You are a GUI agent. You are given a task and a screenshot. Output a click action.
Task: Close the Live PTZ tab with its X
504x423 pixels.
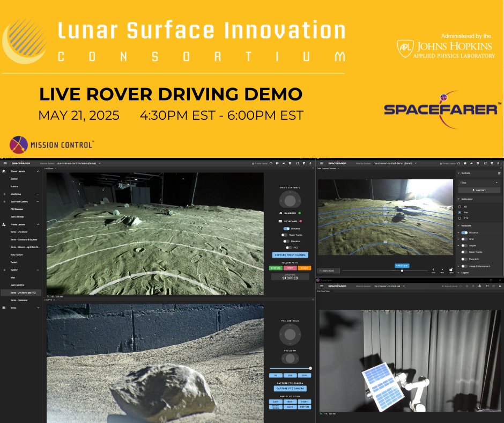point(54,300)
